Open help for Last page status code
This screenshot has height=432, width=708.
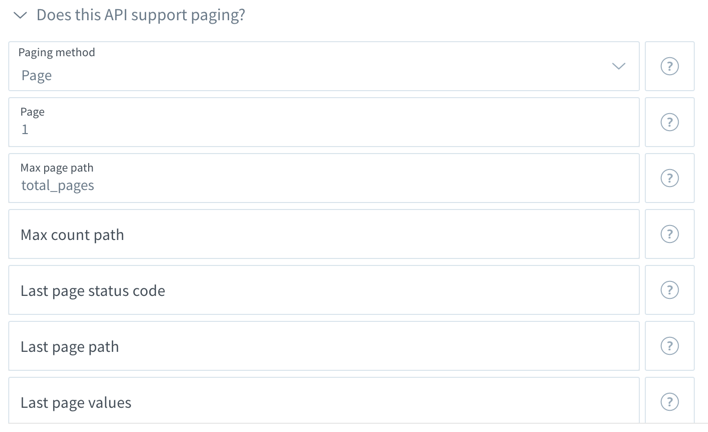coord(669,290)
